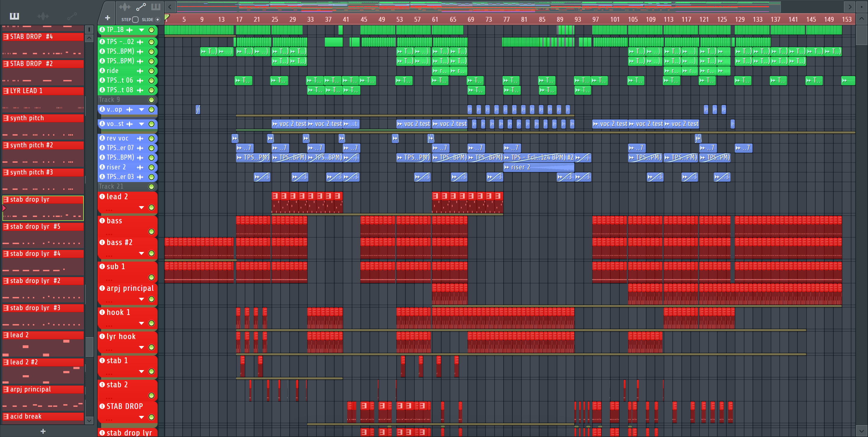This screenshot has height=437, width=868.
Task: Collapse the vo..st track group arrow
Action: [x=142, y=124]
